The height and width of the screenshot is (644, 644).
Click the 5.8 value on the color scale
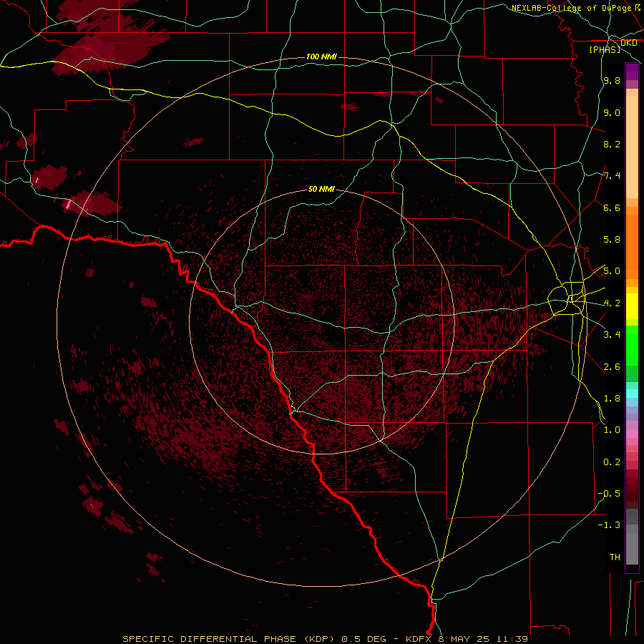(x=612, y=240)
